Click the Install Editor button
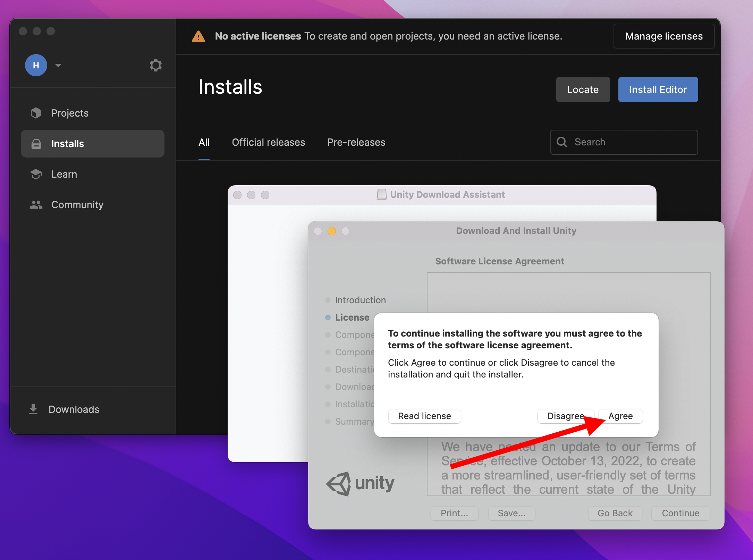Viewport: 753px width, 560px height. (658, 90)
